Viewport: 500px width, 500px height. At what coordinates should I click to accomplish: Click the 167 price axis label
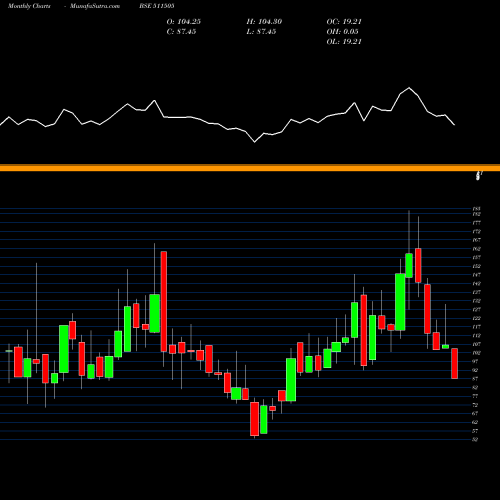coord(476,240)
